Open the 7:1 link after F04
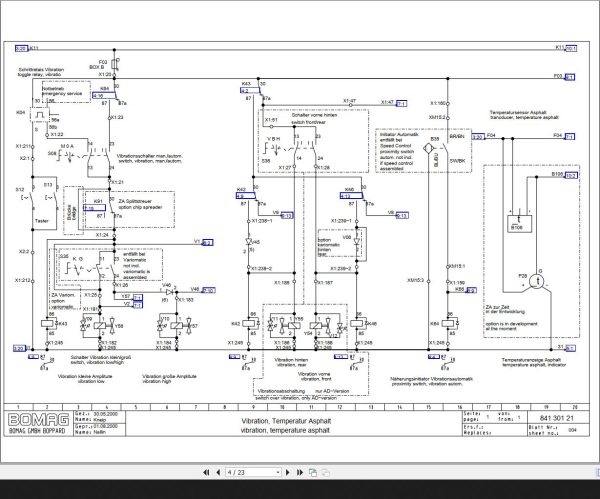This screenshot has height=499, width=600. [x=569, y=137]
